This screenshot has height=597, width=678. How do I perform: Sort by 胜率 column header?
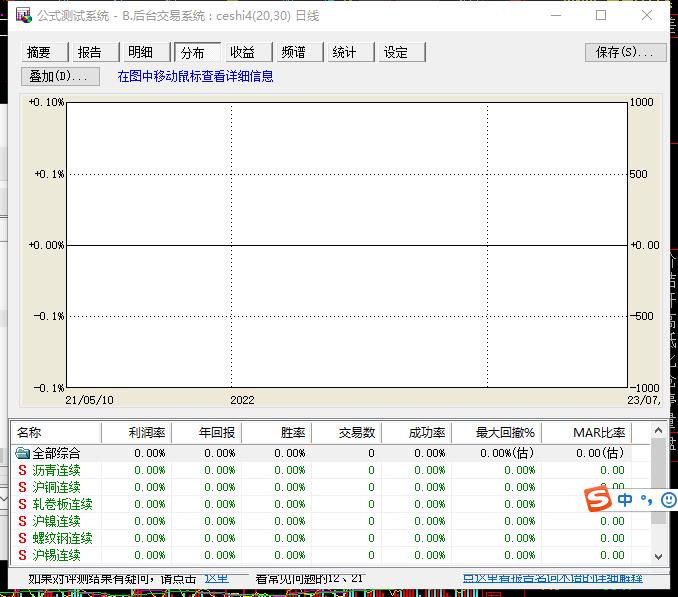(276, 432)
